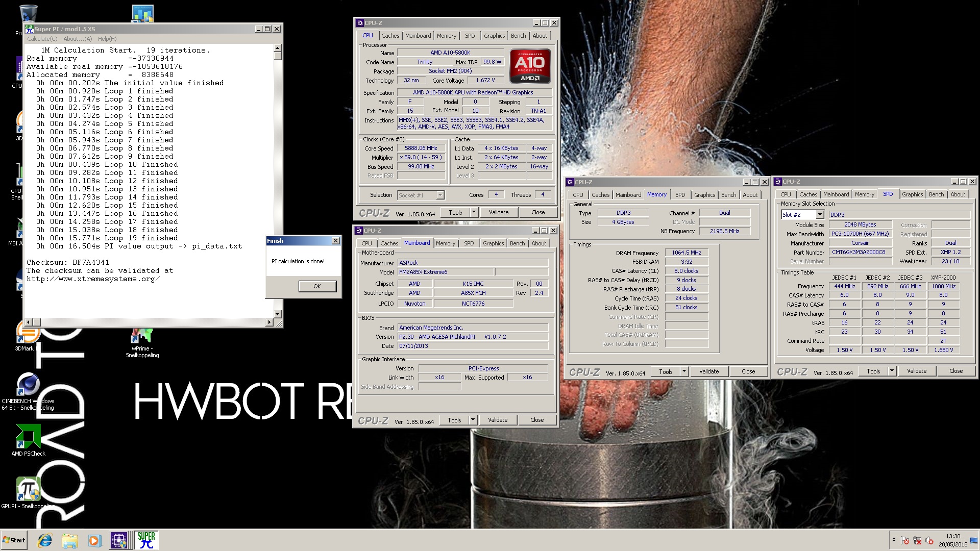Click the DRAM Frequency value 1064.5 MHz
The width and height of the screenshot is (980, 551).
pyautogui.click(x=687, y=253)
